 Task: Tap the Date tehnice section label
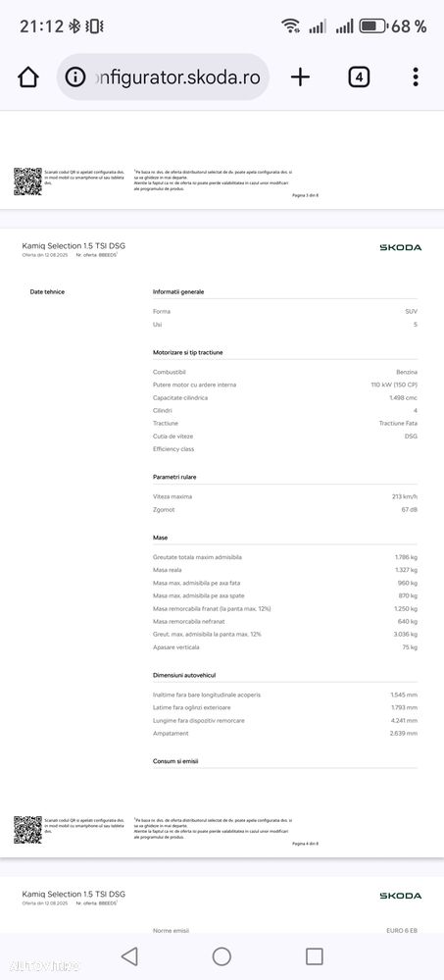click(47, 292)
